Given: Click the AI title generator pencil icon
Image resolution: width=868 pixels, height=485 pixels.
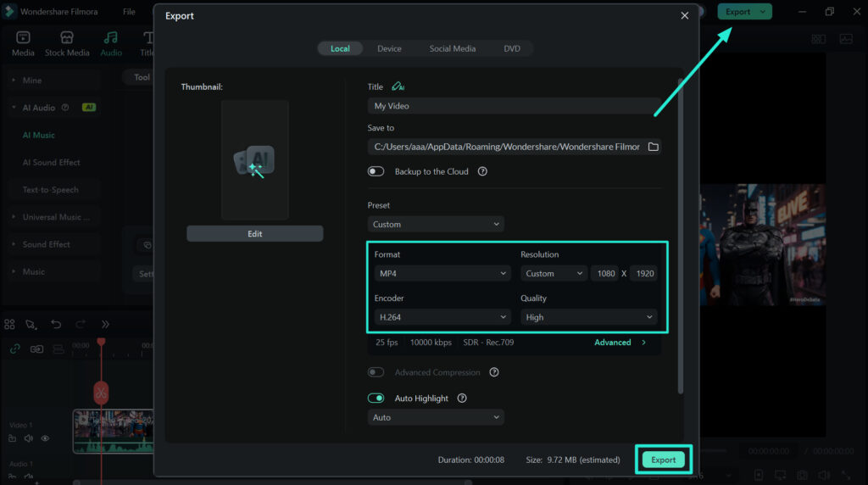Looking at the screenshot, I should [398, 86].
